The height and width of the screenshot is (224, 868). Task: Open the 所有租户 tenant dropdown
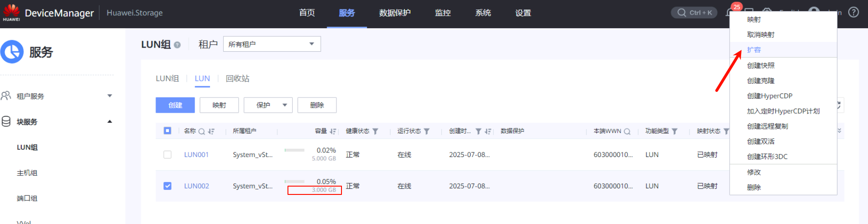click(x=272, y=44)
